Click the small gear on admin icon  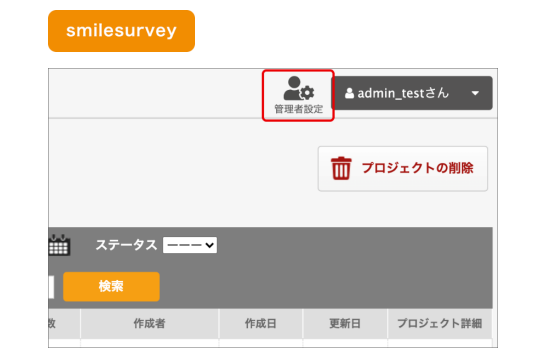[x=307, y=93]
